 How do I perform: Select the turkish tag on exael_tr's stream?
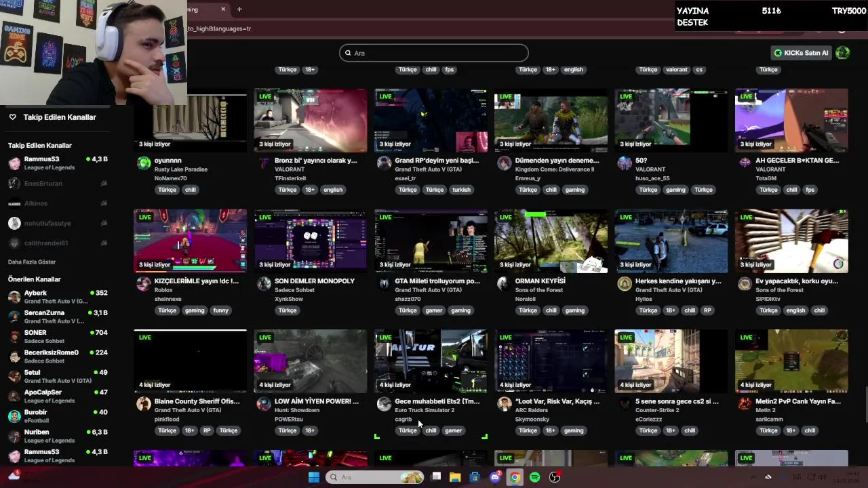pyautogui.click(x=461, y=190)
